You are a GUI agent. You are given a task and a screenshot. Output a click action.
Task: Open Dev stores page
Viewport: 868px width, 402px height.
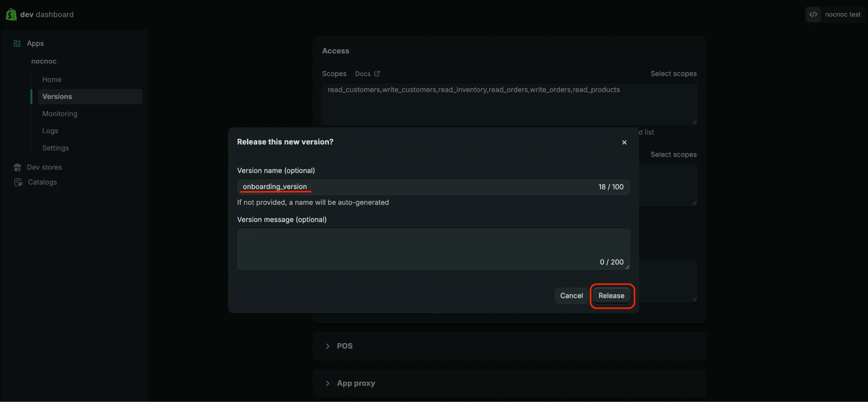45,167
